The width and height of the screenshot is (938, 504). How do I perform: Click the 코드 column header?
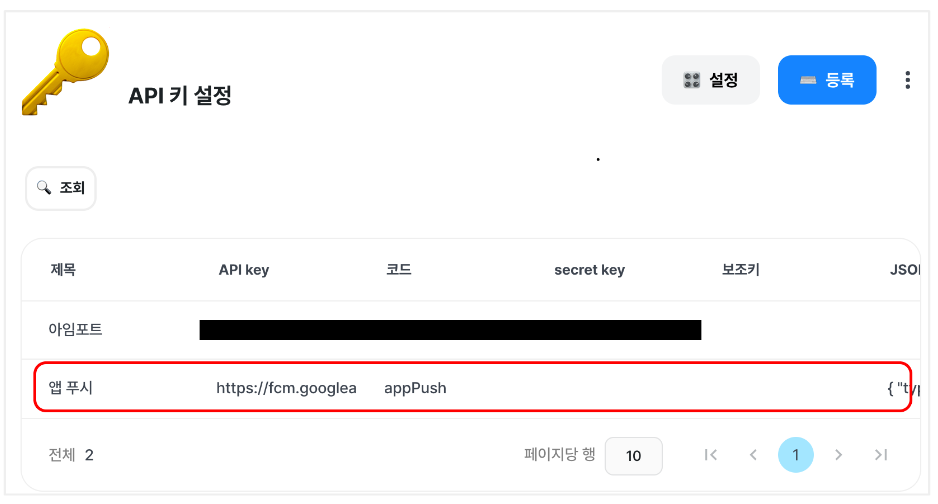coord(398,270)
